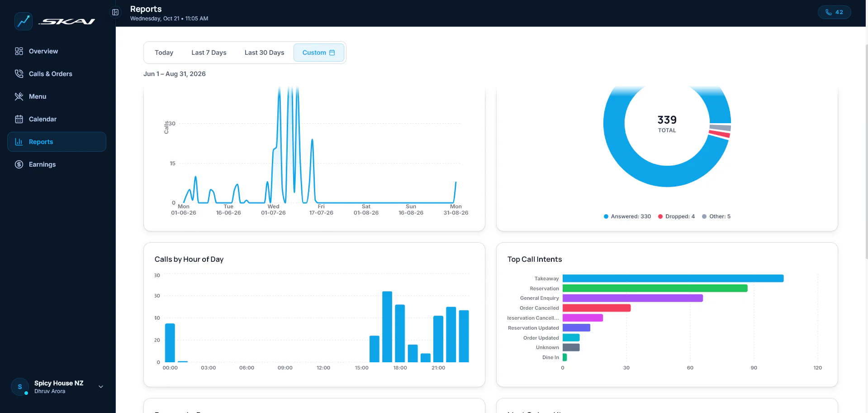Open the Menu section
The image size is (868, 413).
tap(57, 96)
